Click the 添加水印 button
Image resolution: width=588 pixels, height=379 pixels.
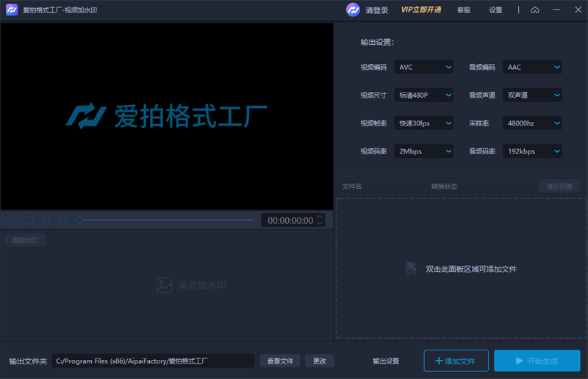click(25, 240)
